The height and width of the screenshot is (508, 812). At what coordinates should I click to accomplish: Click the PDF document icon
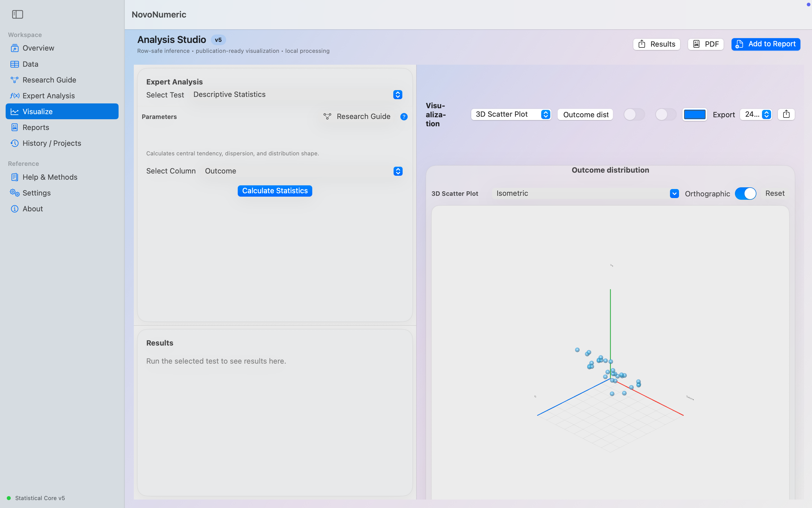(697, 44)
